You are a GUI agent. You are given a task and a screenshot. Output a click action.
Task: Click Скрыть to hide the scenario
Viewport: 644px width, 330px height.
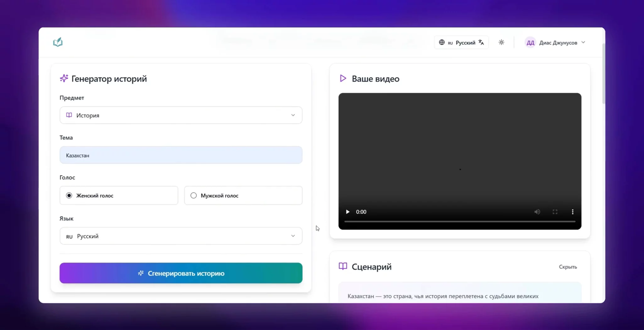[568, 267]
